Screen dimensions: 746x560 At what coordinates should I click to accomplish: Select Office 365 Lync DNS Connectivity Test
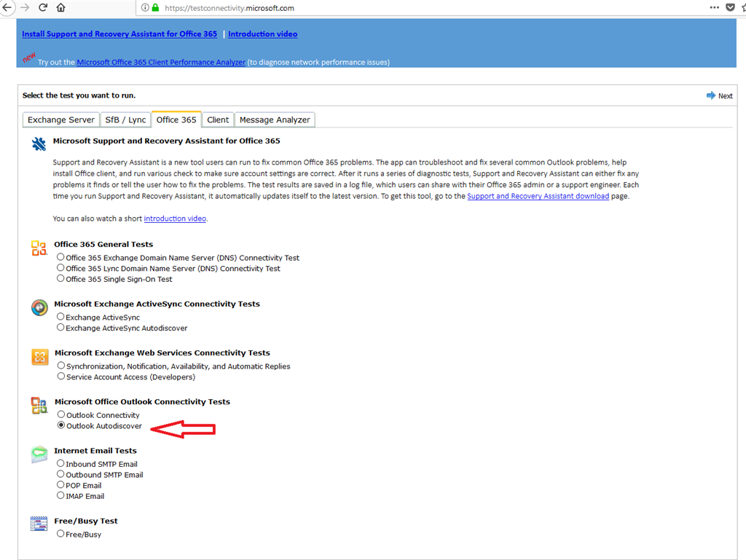(60, 268)
